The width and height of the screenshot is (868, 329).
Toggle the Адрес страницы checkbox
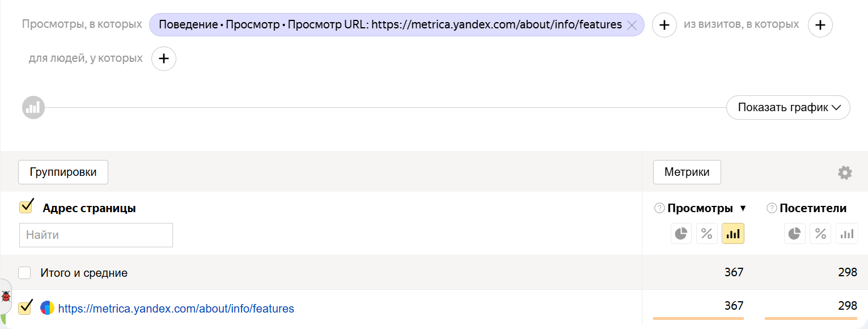tap(26, 207)
